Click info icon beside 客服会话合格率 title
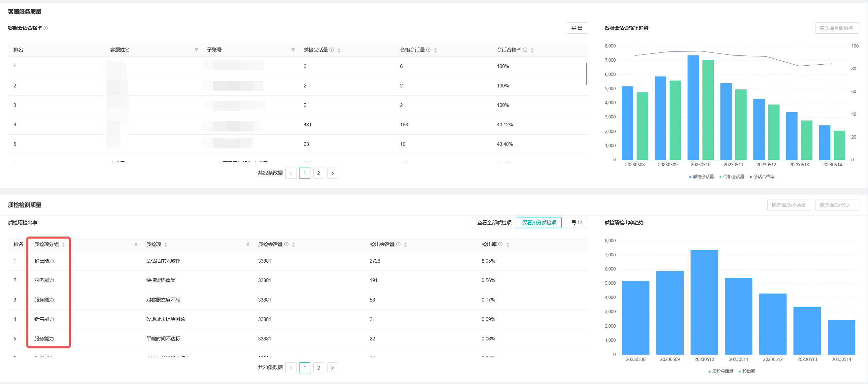 click(x=46, y=28)
